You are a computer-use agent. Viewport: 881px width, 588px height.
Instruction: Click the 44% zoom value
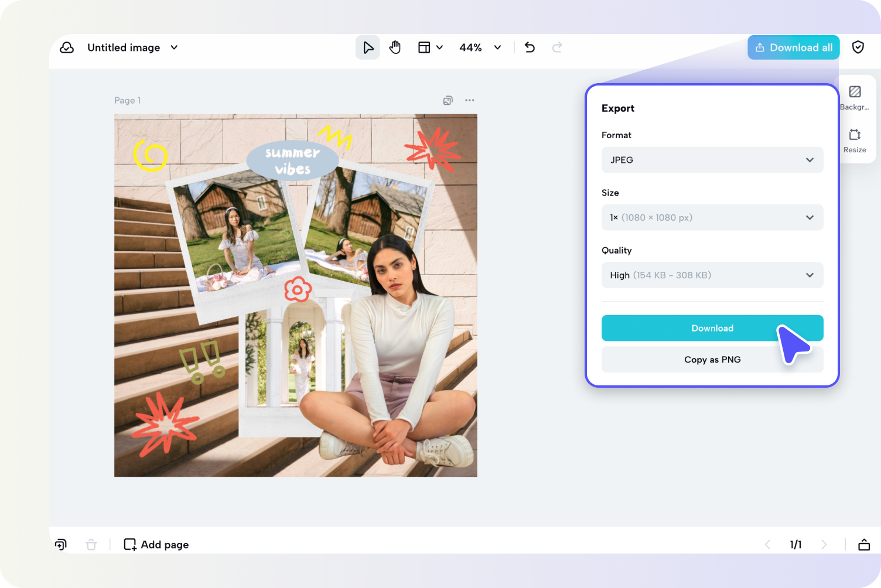470,47
